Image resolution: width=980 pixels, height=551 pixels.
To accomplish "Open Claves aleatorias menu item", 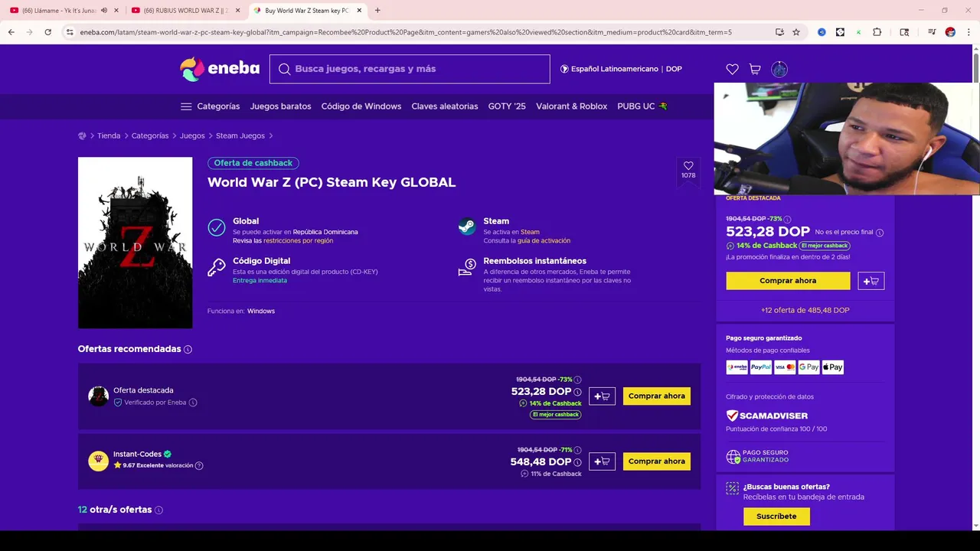I will coord(445,106).
